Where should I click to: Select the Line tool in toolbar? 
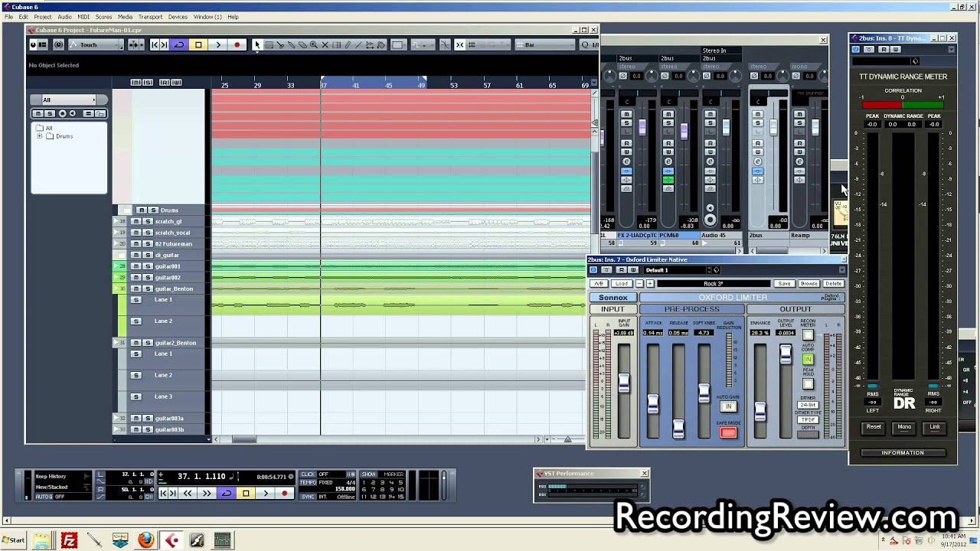pos(359,45)
